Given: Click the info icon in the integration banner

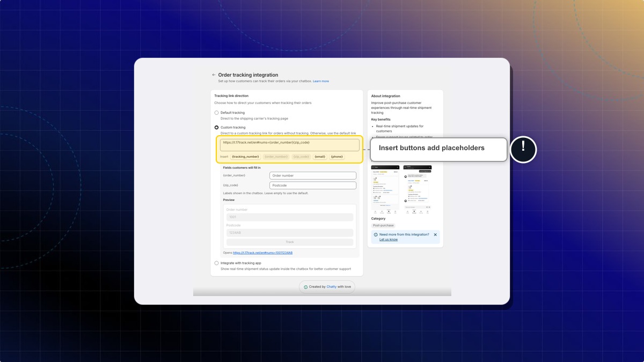Looking at the screenshot, I should point(375,235).
